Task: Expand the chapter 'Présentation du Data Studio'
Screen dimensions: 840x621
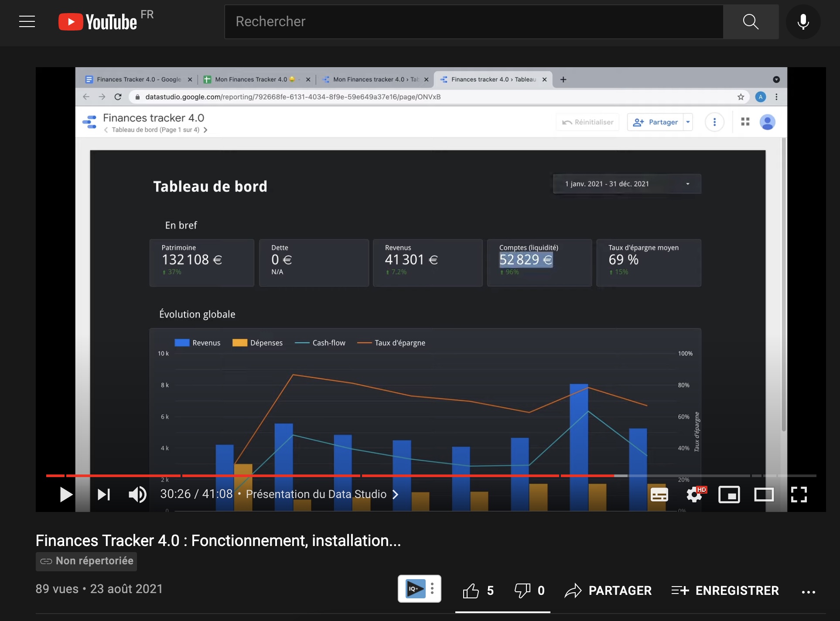Action: point(322,494)
